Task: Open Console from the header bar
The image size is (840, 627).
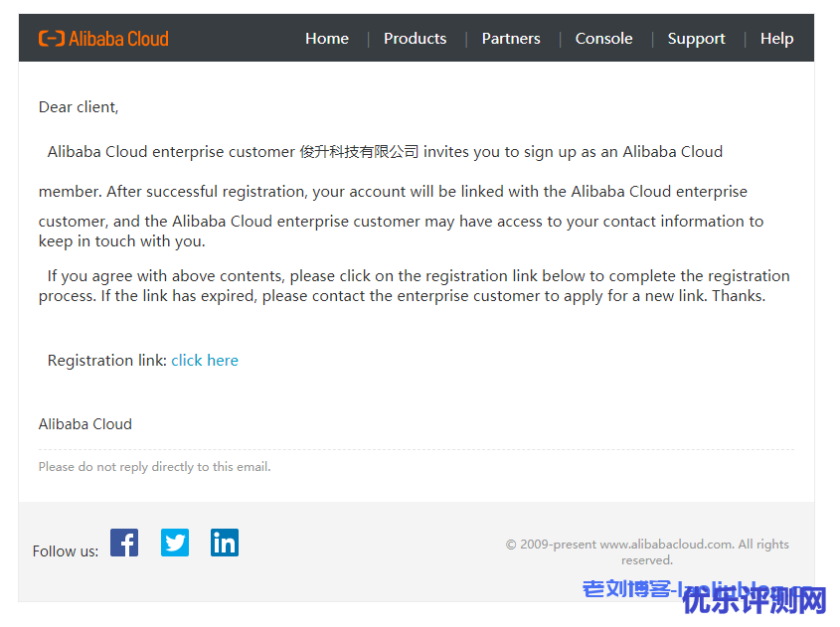Action: pos(603,39)
